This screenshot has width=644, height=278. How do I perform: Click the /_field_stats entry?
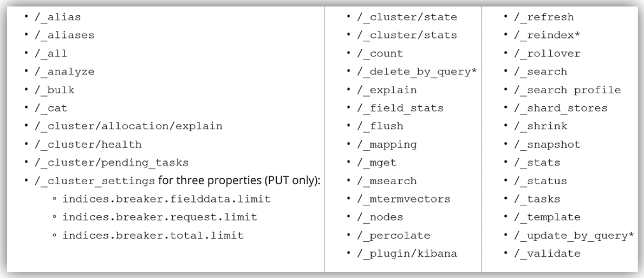(x=400, y=108)
